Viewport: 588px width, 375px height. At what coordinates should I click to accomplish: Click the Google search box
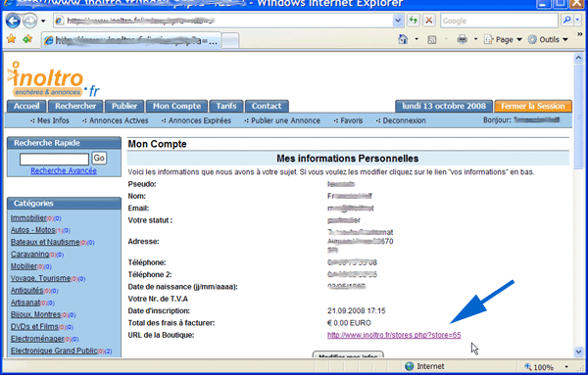(x=499, y=21)
